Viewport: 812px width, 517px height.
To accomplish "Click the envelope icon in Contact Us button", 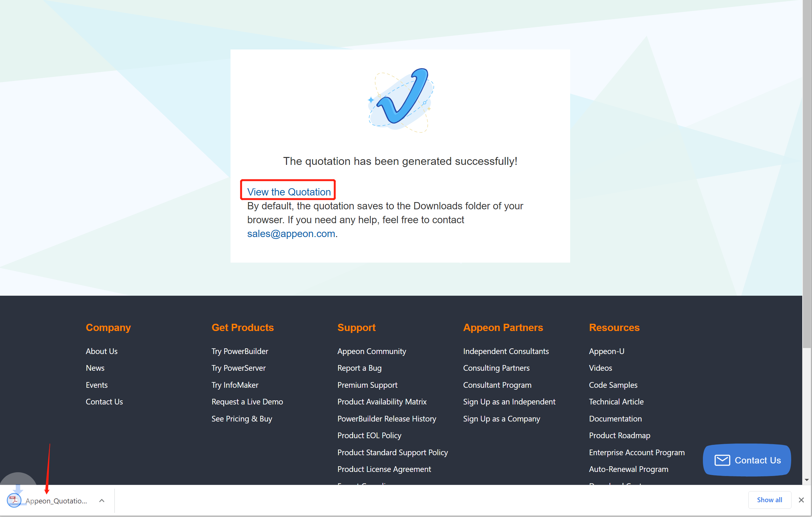I will coord(722,460).
